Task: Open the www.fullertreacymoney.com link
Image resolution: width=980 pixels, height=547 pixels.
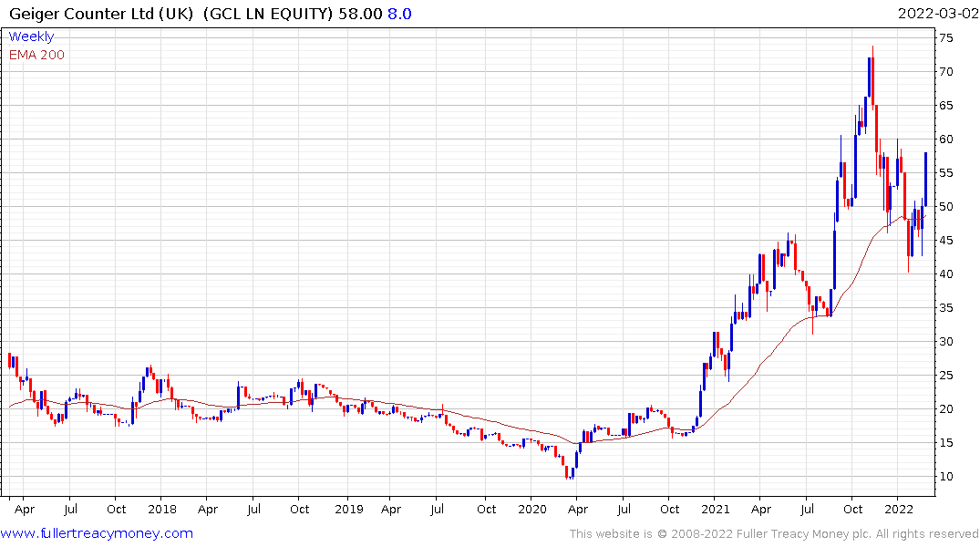Action: tap(97, 533)
